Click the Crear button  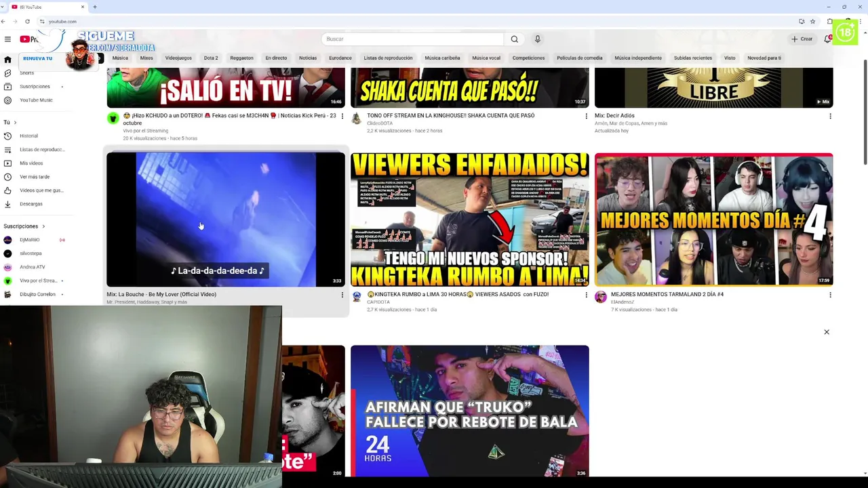802,39
